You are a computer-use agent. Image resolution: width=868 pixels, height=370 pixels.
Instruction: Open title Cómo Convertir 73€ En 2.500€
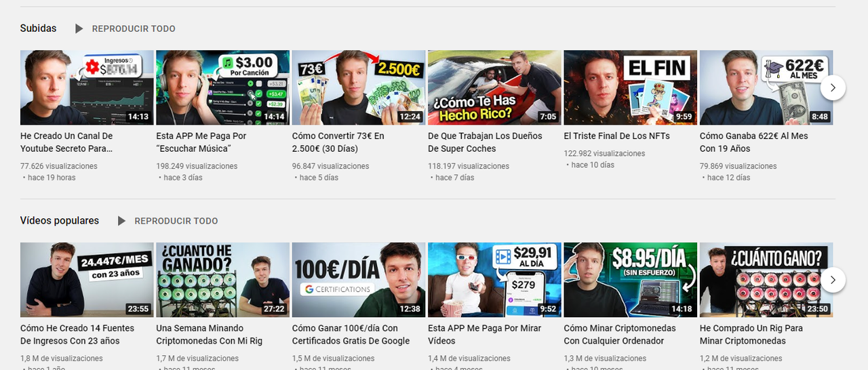point(338,142)
